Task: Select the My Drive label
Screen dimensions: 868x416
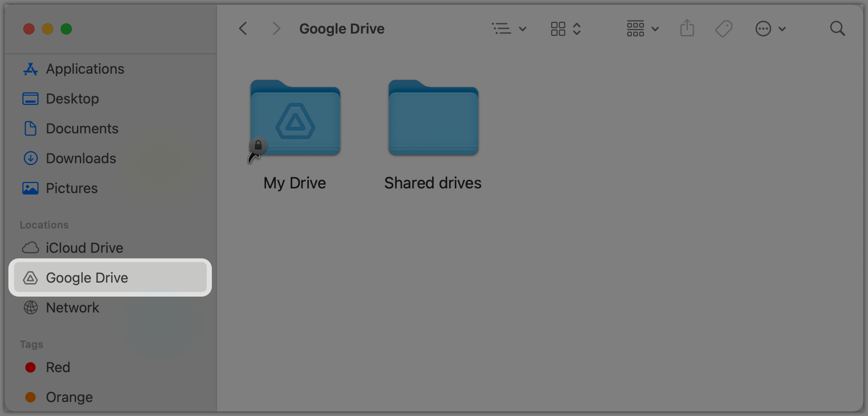Action: click(295, 183)
